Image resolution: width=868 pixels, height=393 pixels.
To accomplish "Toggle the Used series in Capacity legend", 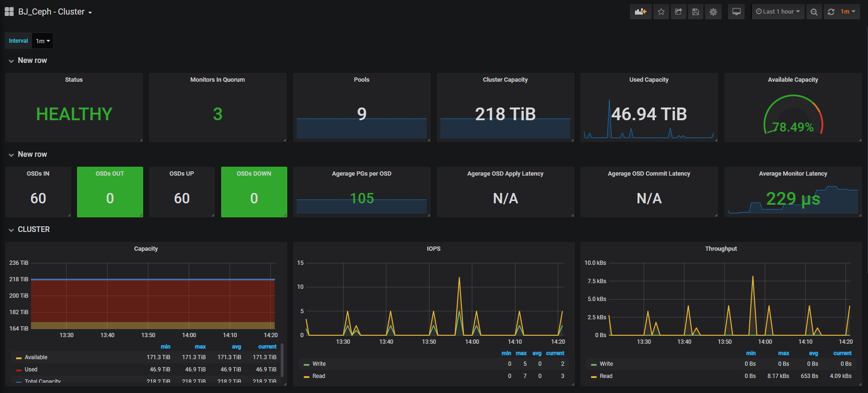I will click(31, 370).
